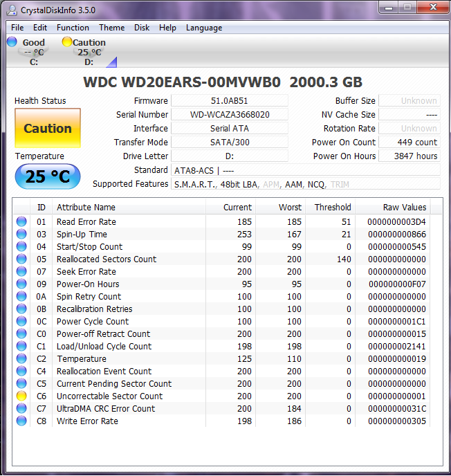Select the Caution D: disk status icon
The height and width of the screenshot is (476, 451).
coord(84,51)
